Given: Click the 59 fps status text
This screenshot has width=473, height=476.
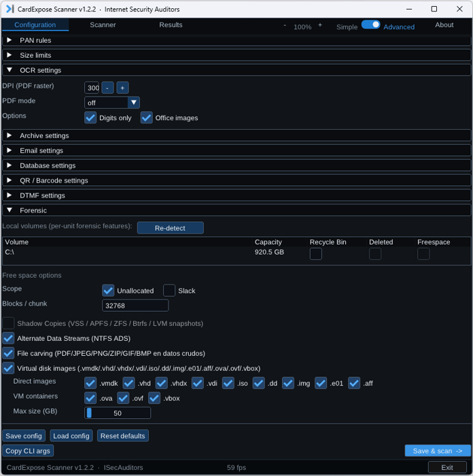Looking at the screenshot, I should [x=236, y=467].
